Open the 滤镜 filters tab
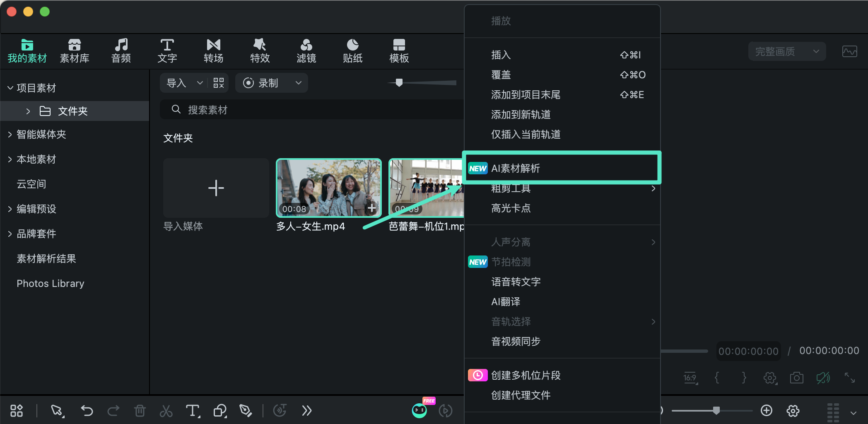Viewport: 868px width, 424px height. 306,51
